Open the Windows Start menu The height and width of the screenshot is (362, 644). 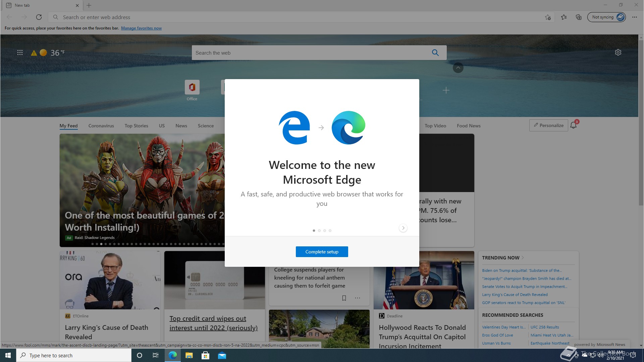pyautogui.click(x=8, y=355)
